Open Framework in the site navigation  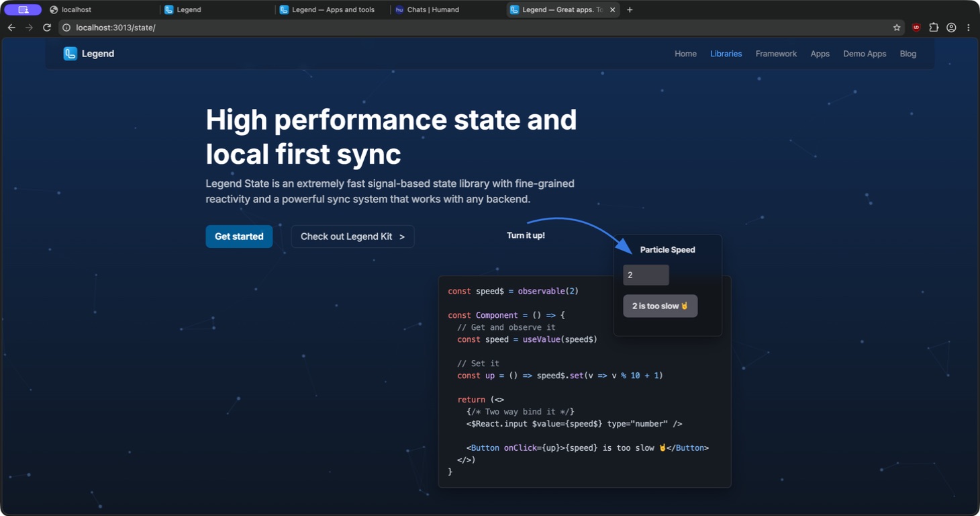point(776,54)
